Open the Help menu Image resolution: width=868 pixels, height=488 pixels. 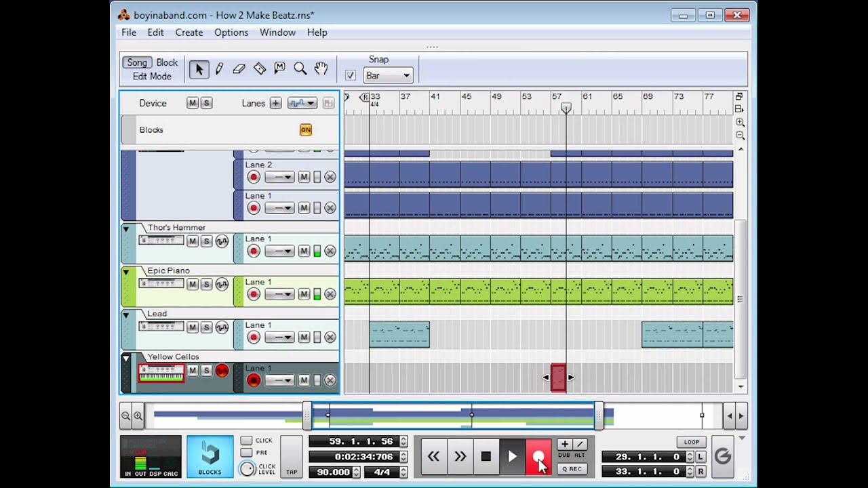tap(317, 33)
